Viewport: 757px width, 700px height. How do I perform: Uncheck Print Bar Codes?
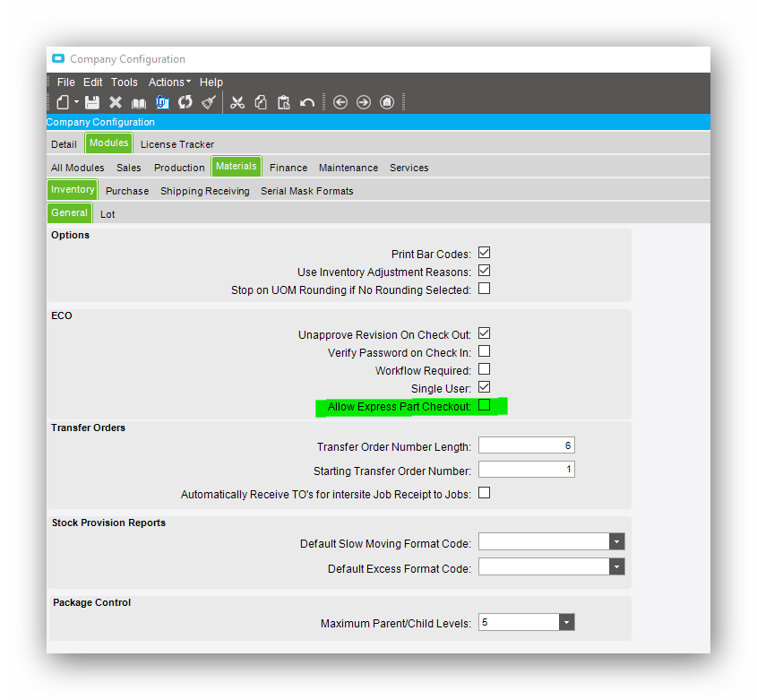[484, 253]
